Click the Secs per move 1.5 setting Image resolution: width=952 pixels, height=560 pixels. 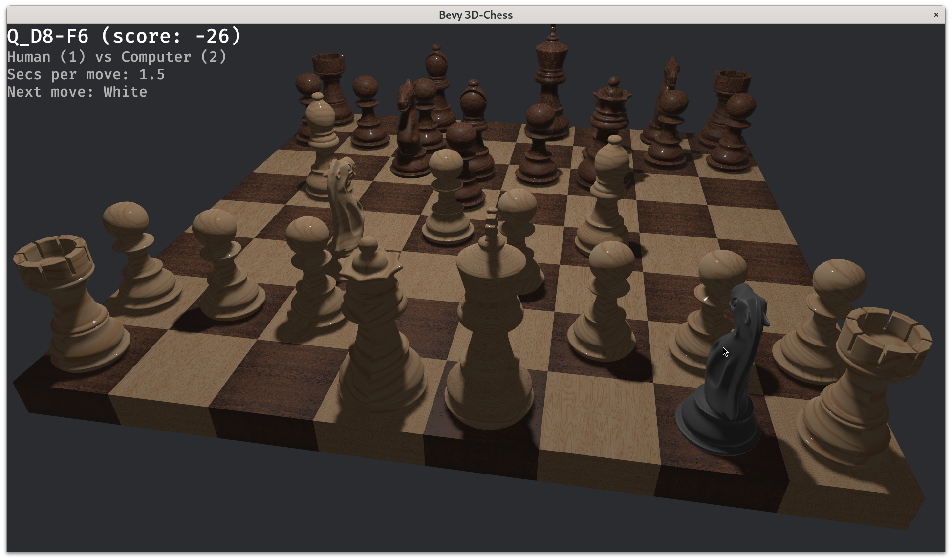[86, 74]
